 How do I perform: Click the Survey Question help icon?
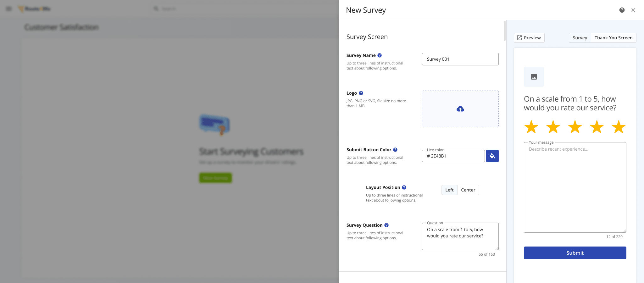pyautogui.click(x=386, y=225)
